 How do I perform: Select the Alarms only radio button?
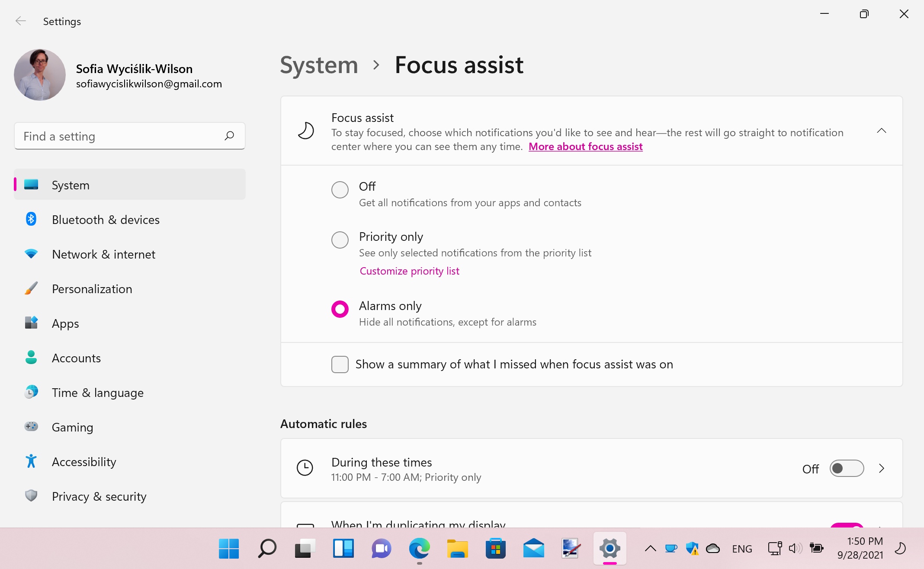click(340, 309)
